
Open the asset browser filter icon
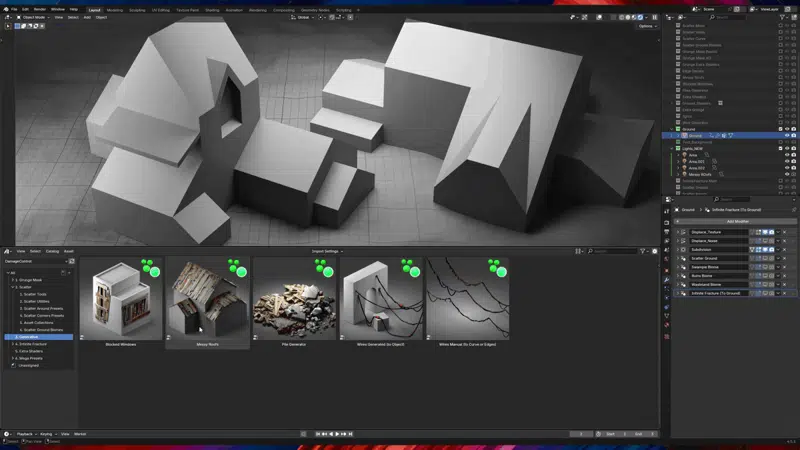pyautogui.click(x=643, y=251)
